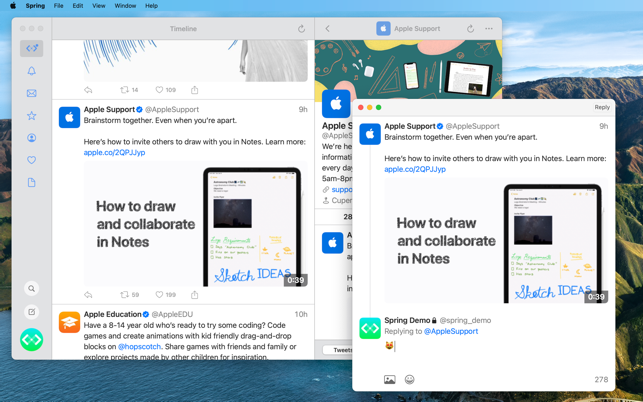Open the Apple menu
This screenshot has height=402, width=643.
tap(13, 6)
